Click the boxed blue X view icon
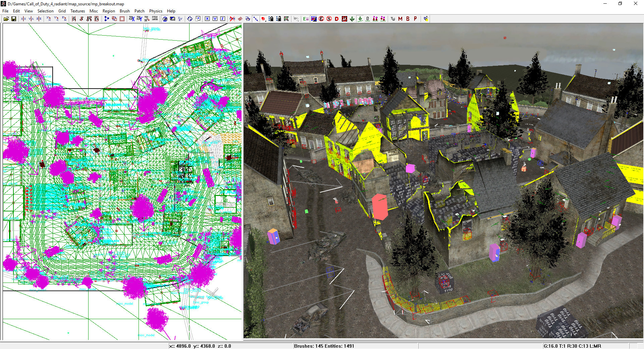 [207, 19]
